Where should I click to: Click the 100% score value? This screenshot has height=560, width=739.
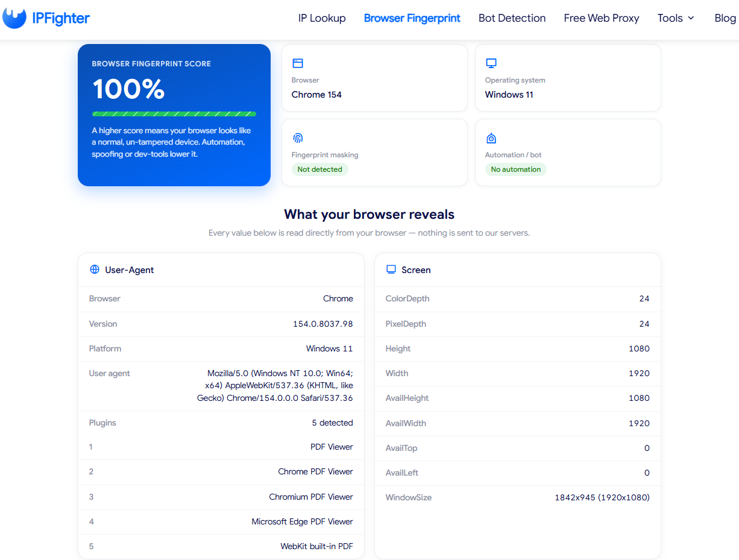click(128, 89)
